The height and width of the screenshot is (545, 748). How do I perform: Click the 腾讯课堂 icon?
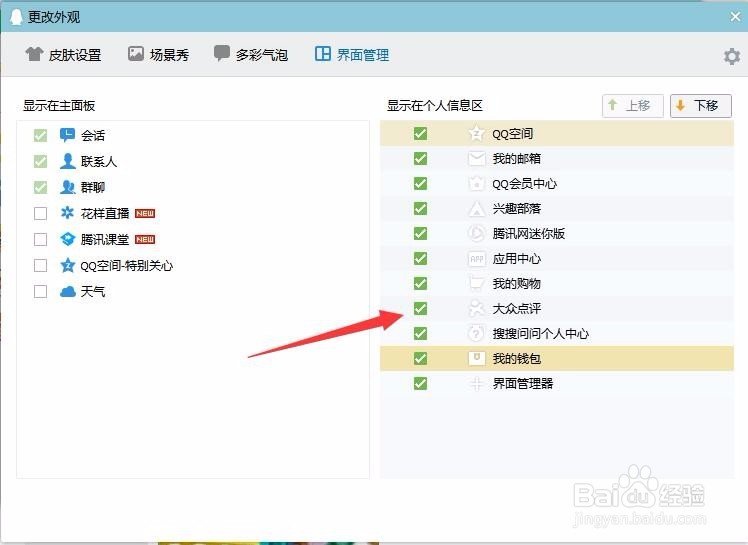pyautogui.click(x=68, y=239)
